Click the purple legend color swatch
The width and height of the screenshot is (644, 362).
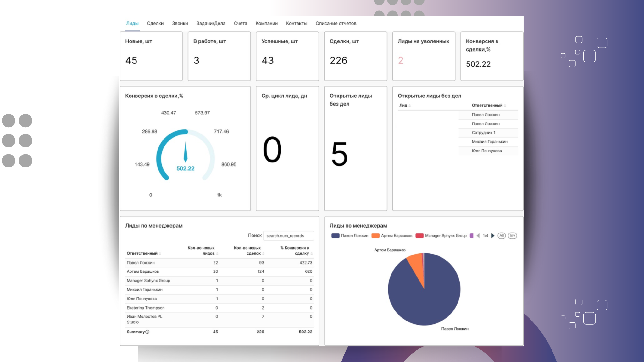(x=471, y=236)
